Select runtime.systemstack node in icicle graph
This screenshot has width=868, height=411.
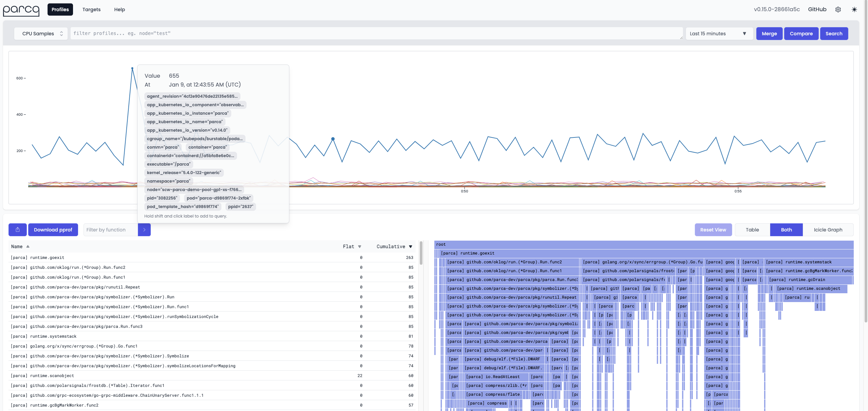(809, 262)
